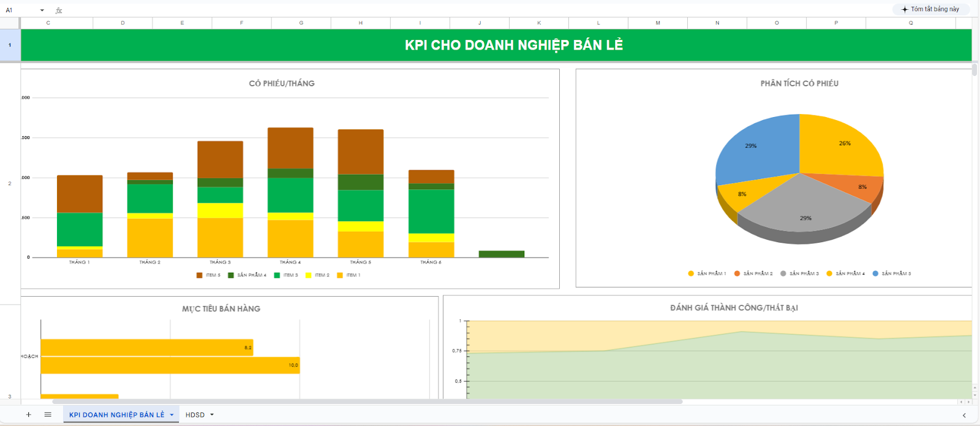This screenshot has height=426, width=980.
Task: Click the horizontal scrollbar thumb
Action: point(367,402)
